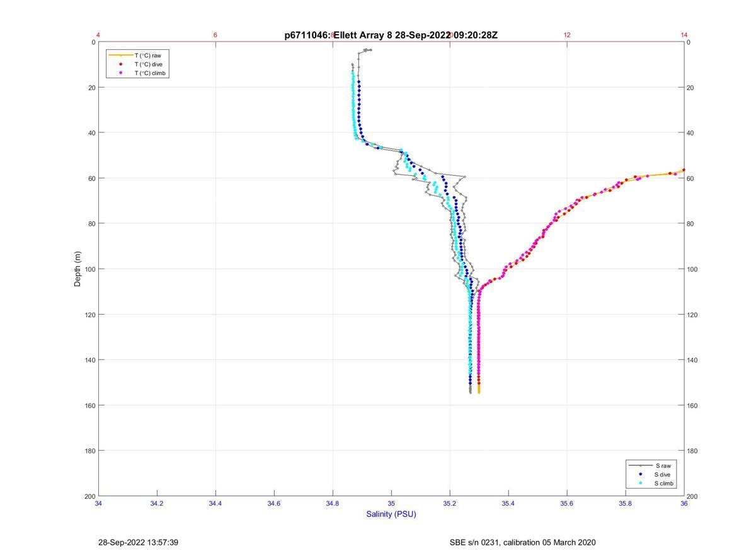Click salinity tick label '34.6'
This screenshot has width=756, height=558.
274,503
